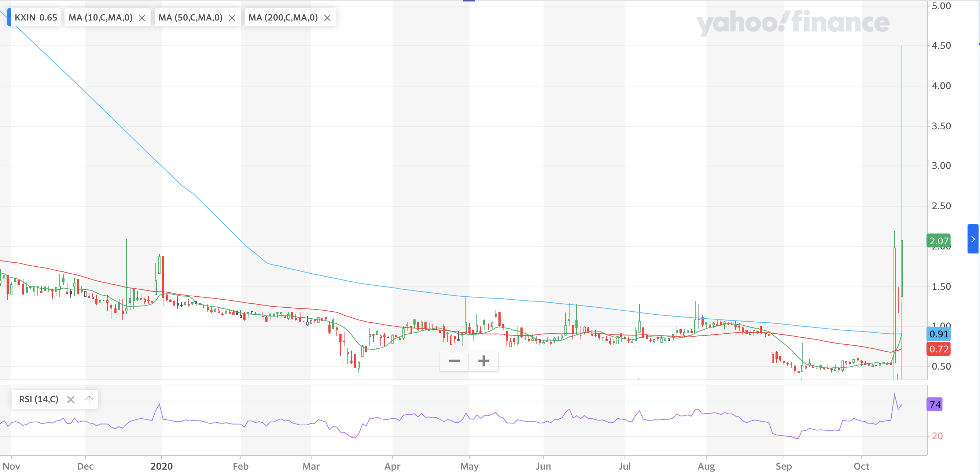Click the May label on time axis
The image size is (980, 474).
469,466
